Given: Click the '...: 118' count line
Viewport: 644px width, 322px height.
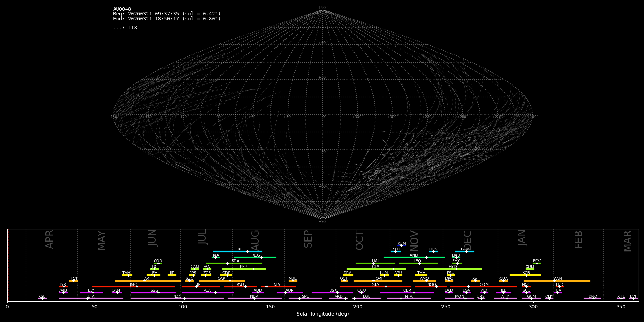Looking at the screenshot, I should coord(125,28).
